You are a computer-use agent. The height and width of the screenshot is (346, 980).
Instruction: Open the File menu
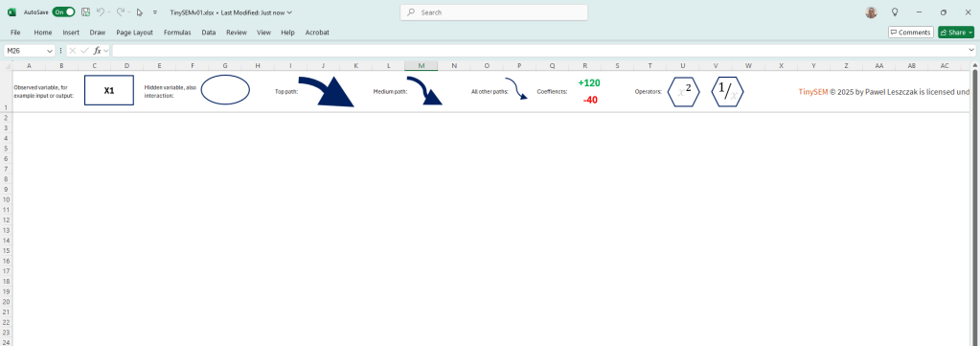coord(15,32)
